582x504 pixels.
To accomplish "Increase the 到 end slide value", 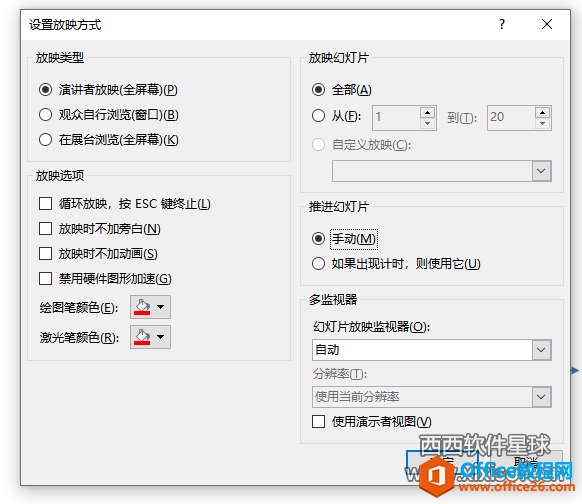I will [x=543, y=112].
